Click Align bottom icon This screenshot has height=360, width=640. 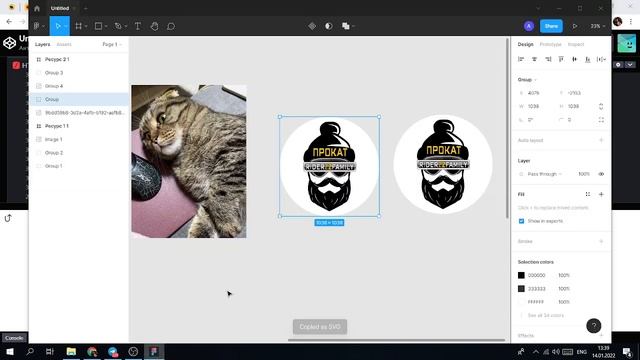coord(588,59)
